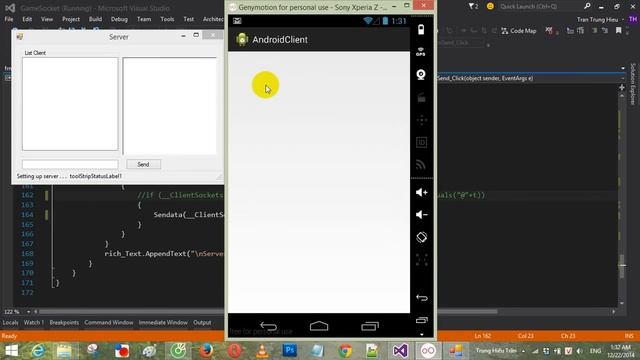The image size is (640, 360).
Task: Switch to the Command Window tab
Action: coord(109,322)
